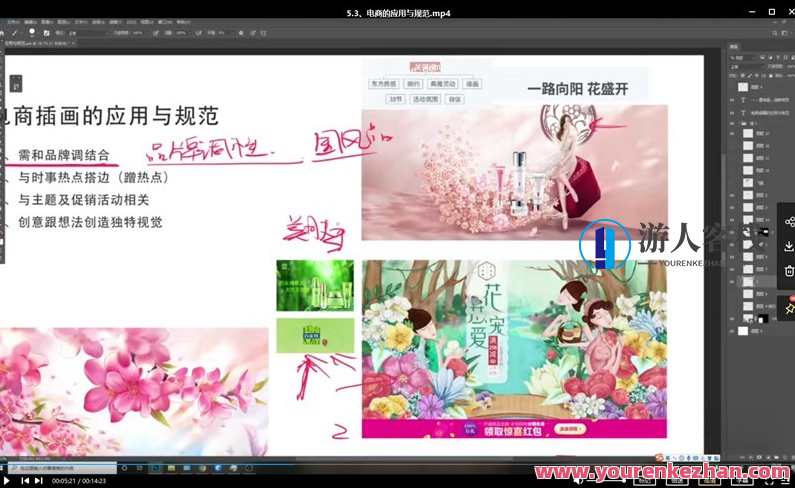The width and height of the screenshot is (795, 488).
Task: Click the download icon in side panel
Action: [789, 246]
